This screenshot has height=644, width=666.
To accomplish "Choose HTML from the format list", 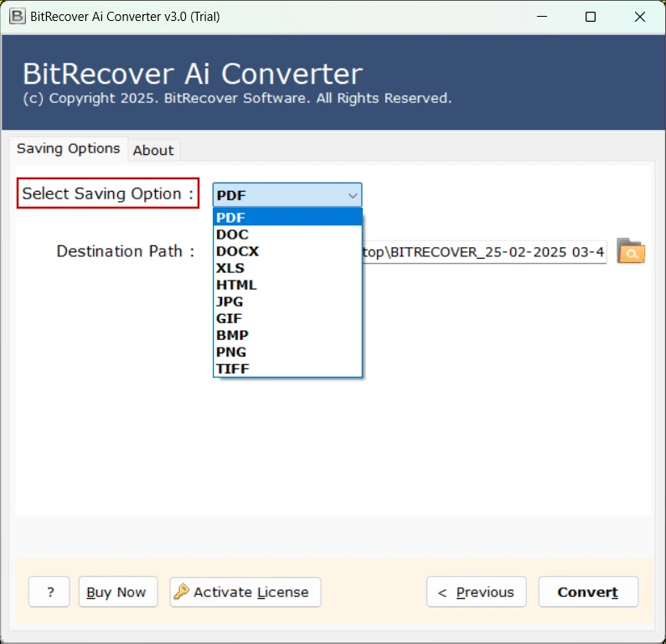I will [x=287, y=285].
